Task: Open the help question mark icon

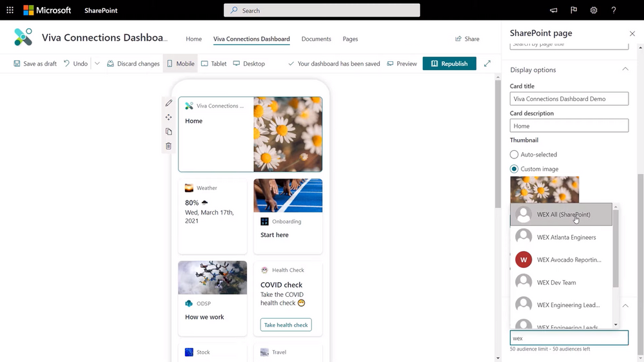Action: (x=614, y=10)
